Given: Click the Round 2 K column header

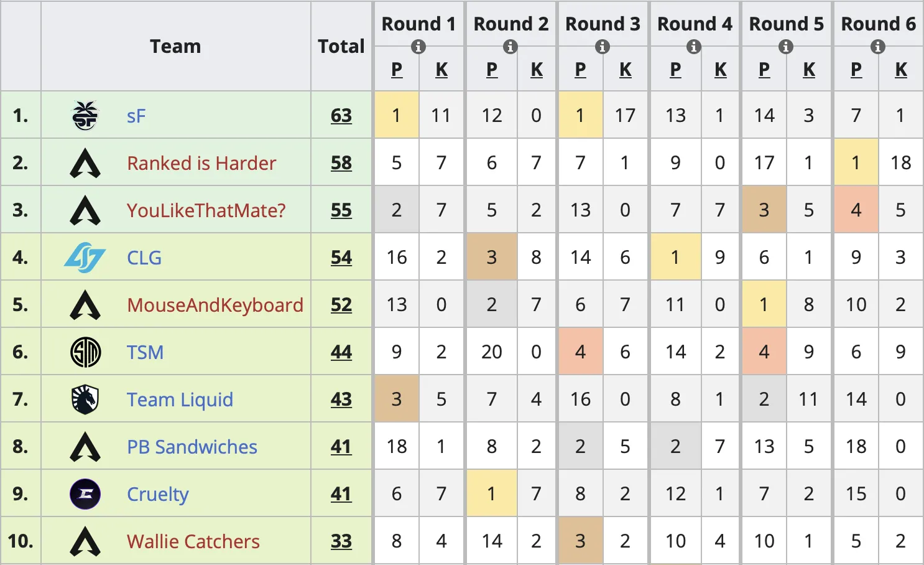Looking at the screenshot, I should (x=537, y=70).
